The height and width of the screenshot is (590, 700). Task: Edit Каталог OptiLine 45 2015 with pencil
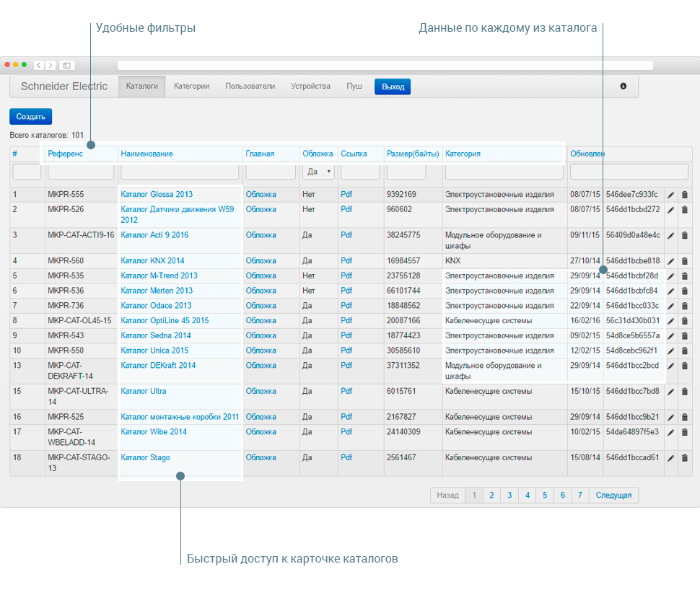[x=670, y=321]
